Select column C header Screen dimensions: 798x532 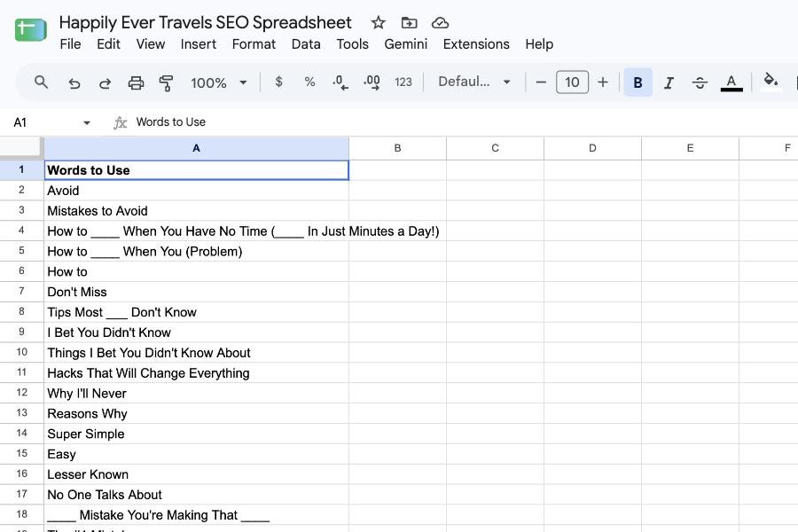(x=495, y=148)
